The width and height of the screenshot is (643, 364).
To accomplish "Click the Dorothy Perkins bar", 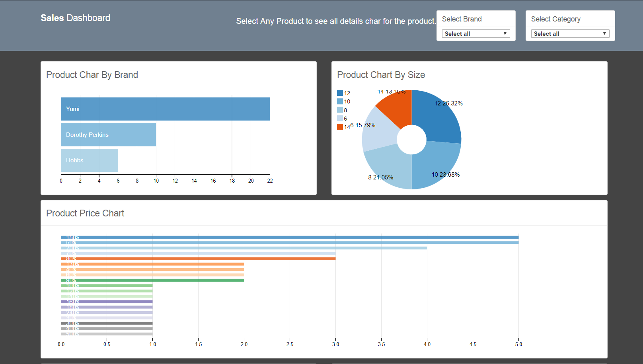I will tap(108, 134).
